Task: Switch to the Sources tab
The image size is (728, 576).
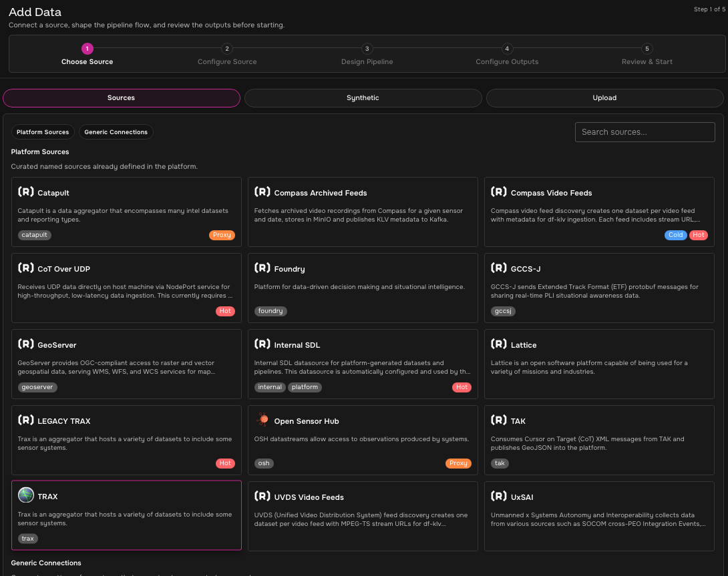Action: point(121,98)
